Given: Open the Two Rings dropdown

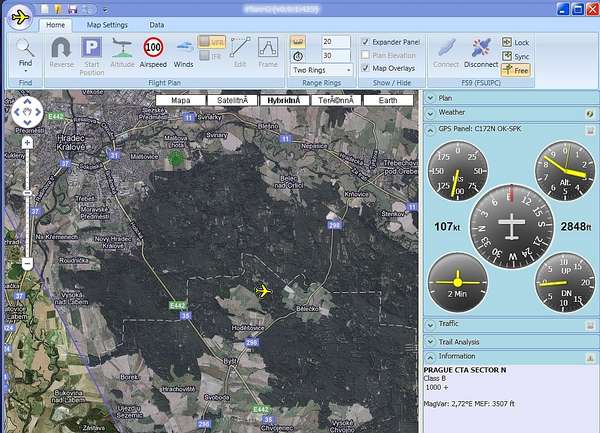Looking at the screenshot, I should pos(321,70).
